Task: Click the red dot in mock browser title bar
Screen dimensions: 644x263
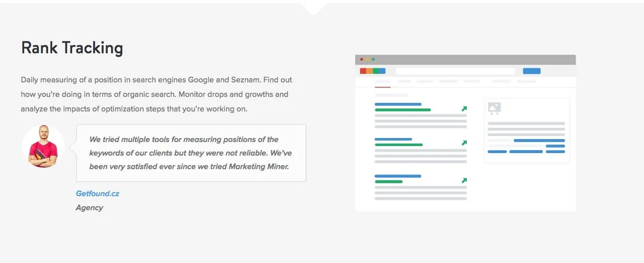Action: tap(361, 59)
